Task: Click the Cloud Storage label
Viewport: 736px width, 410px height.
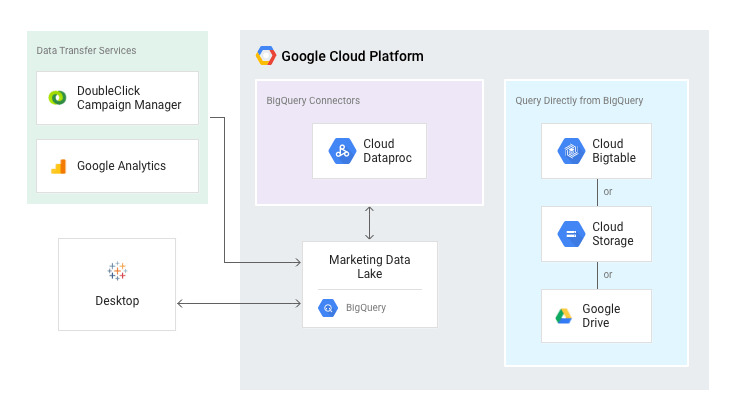Action: coord(613,233)
